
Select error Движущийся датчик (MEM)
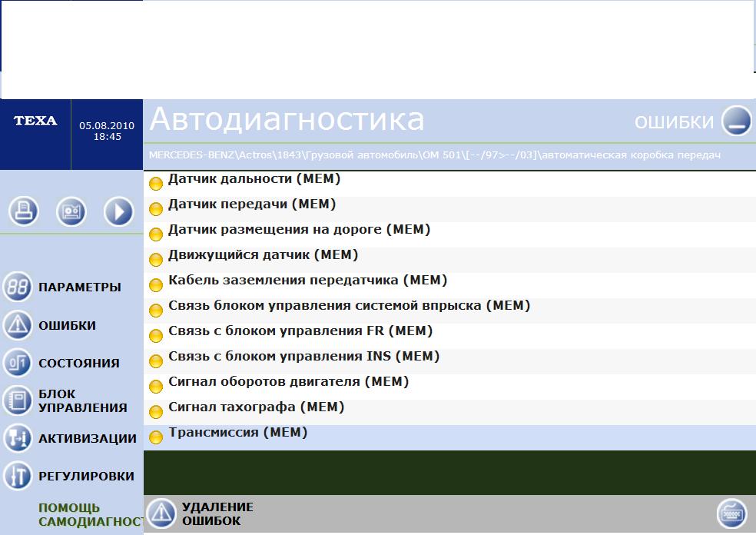pos(449,260)
